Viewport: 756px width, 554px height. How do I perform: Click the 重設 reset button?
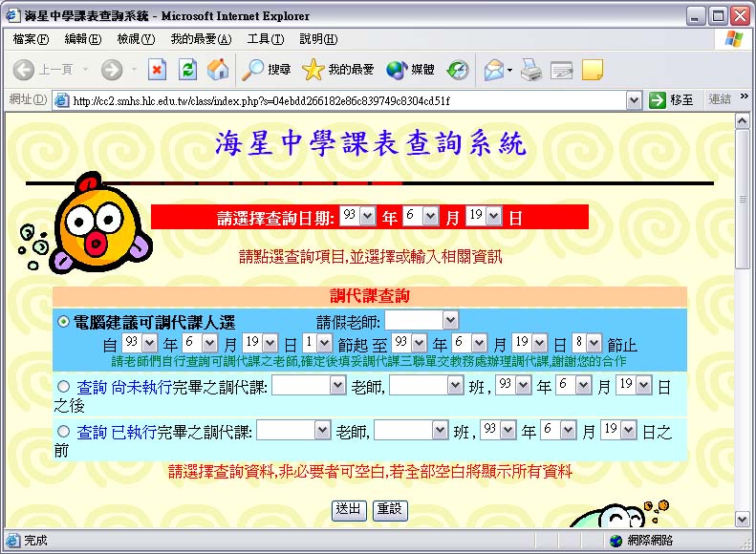(x=388, y=509)
